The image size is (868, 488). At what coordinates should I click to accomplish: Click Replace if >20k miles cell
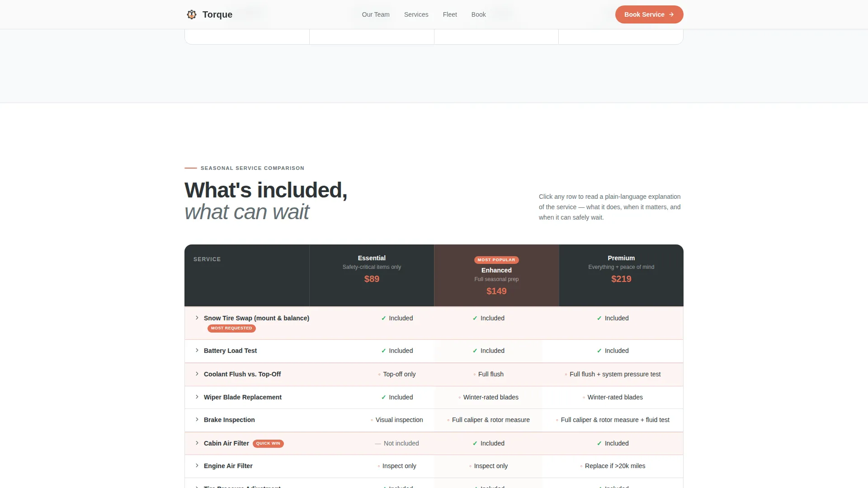tap(613, 466)
